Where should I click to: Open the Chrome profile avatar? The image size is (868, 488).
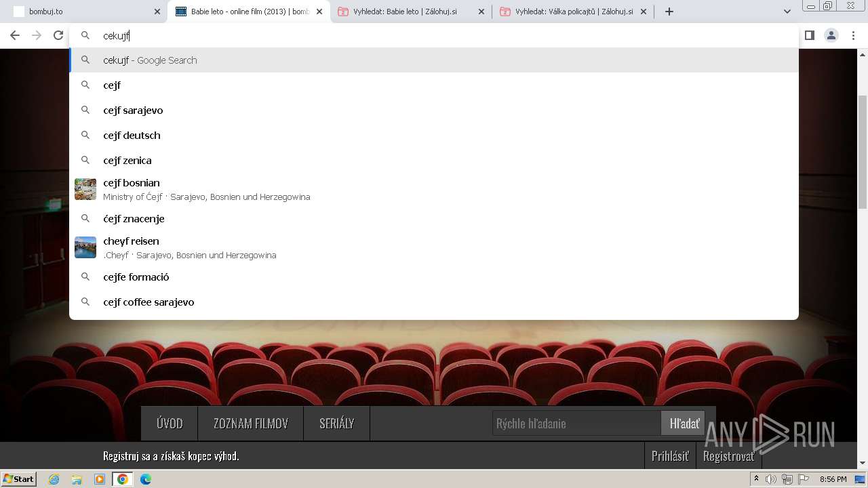click(831, 35)
